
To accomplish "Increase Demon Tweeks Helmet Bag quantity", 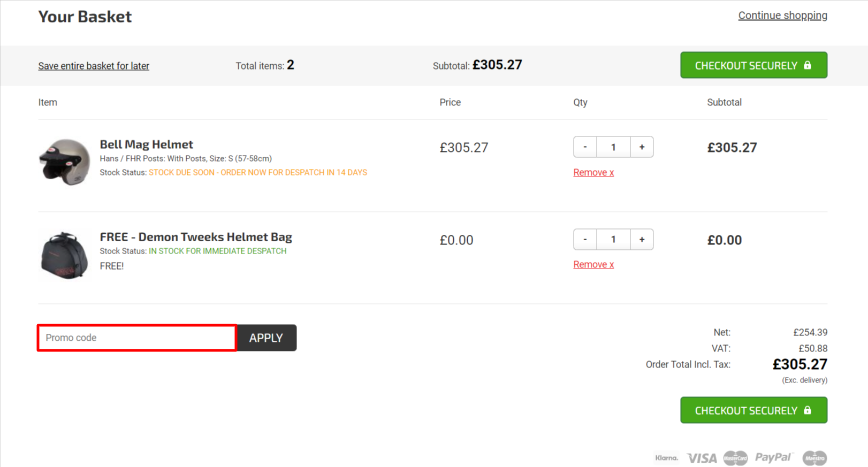I will pos(642,240).
